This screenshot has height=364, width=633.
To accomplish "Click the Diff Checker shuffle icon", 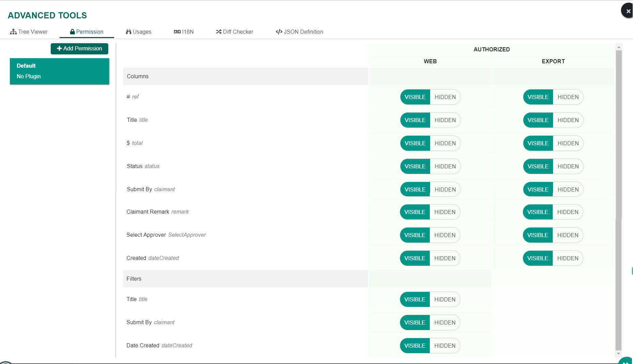I will coord(219,32).
